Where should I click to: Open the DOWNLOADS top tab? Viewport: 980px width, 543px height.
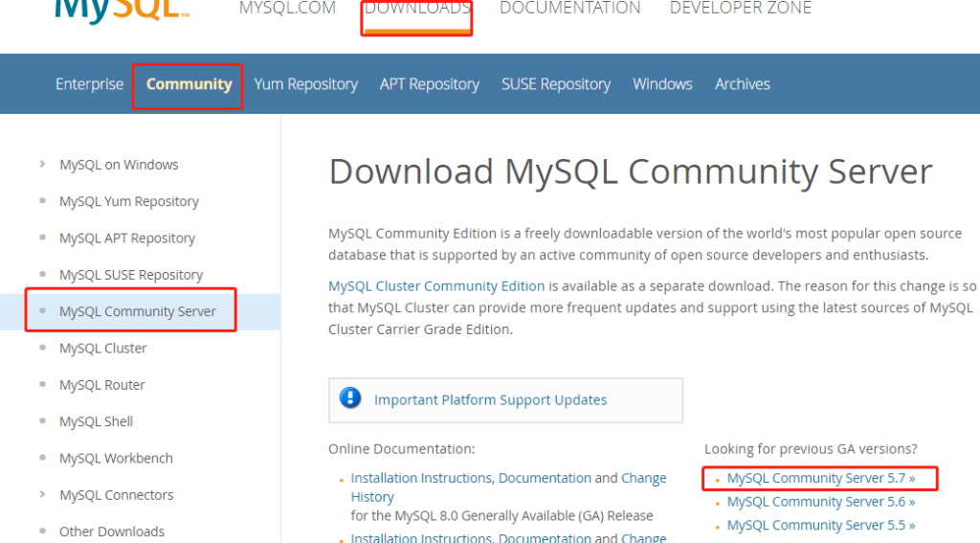[x=417, y=8]
